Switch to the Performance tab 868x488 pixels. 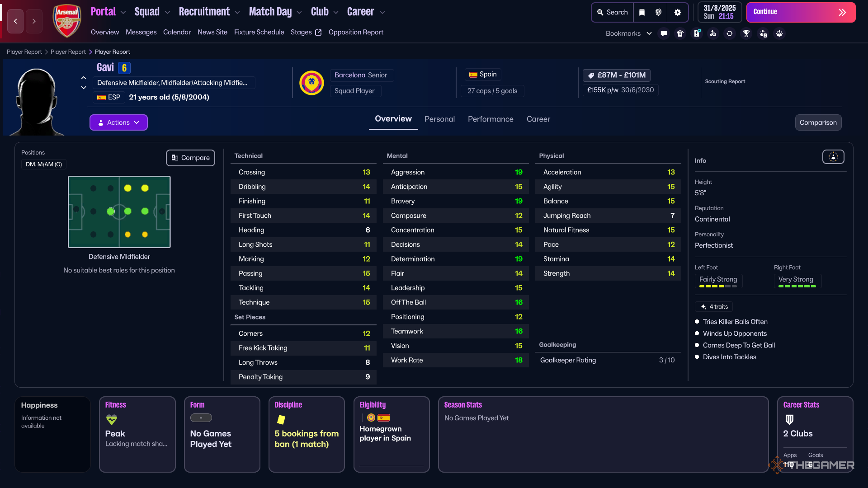[491, 119]
